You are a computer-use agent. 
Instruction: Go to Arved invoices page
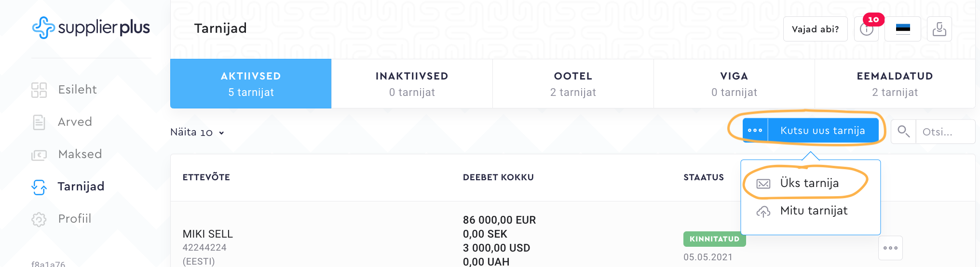[75, 122]
